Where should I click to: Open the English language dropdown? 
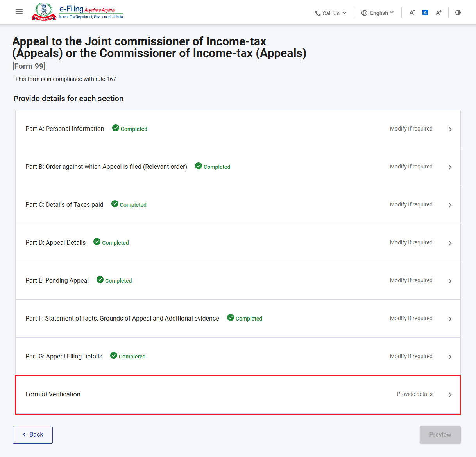point(378,13)
